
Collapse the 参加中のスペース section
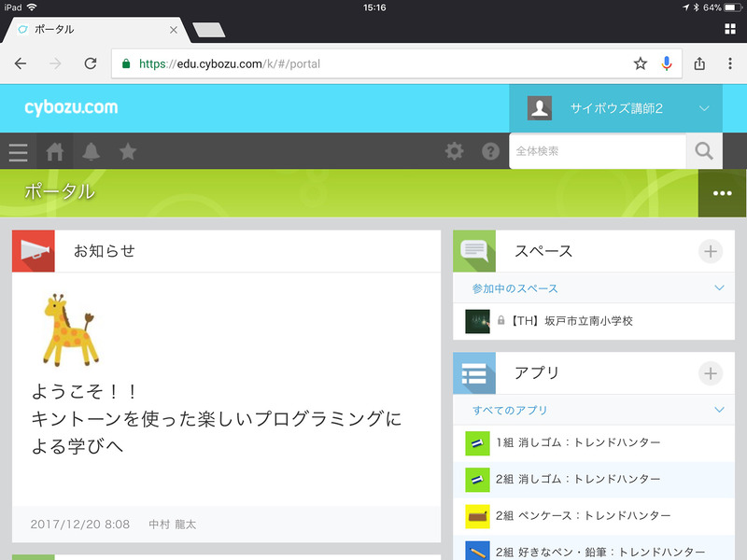717,287
